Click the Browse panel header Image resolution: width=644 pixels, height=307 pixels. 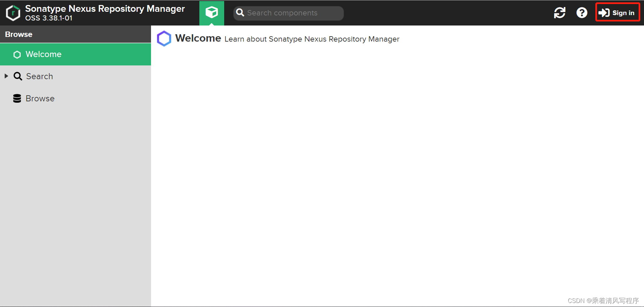coord(76,34)
